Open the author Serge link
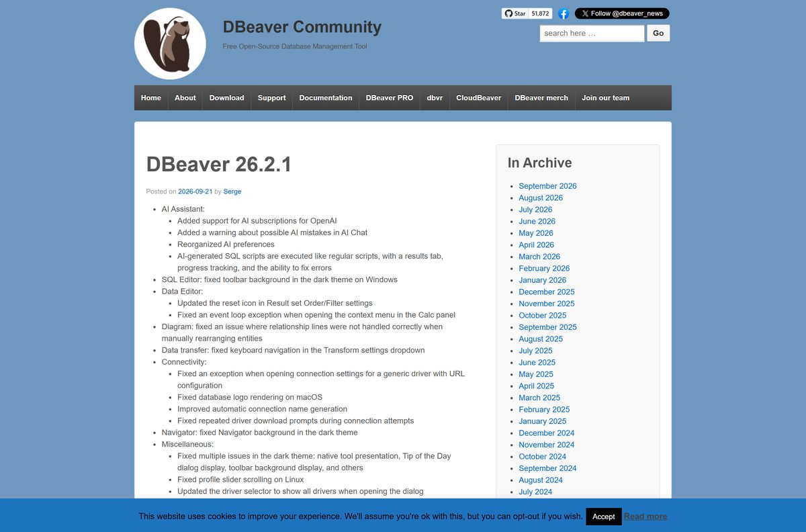Screen dimensions: 806x532 (x=232, y=191)
